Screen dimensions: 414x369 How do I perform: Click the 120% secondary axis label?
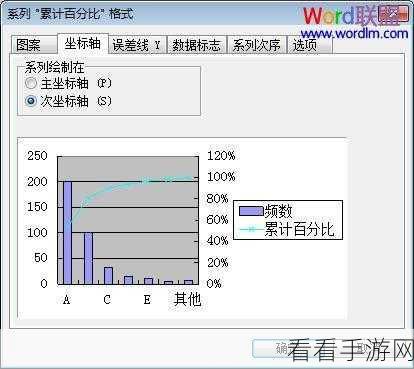(221, 155)
